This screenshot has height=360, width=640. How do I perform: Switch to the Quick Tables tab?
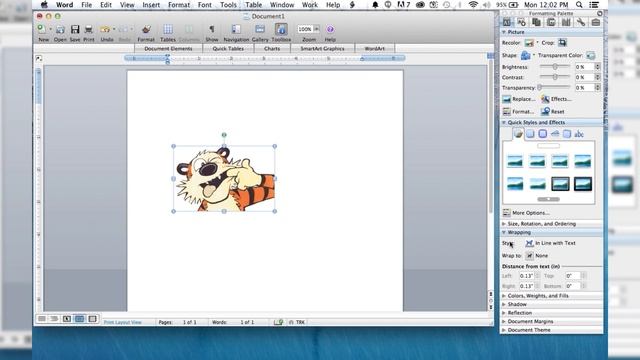[228, 49]
